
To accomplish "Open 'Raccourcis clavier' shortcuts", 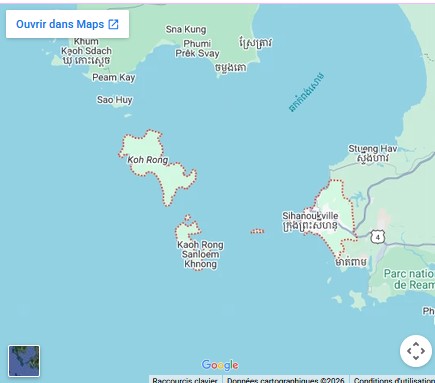I will pyautogui.click(x=185, y=380).
